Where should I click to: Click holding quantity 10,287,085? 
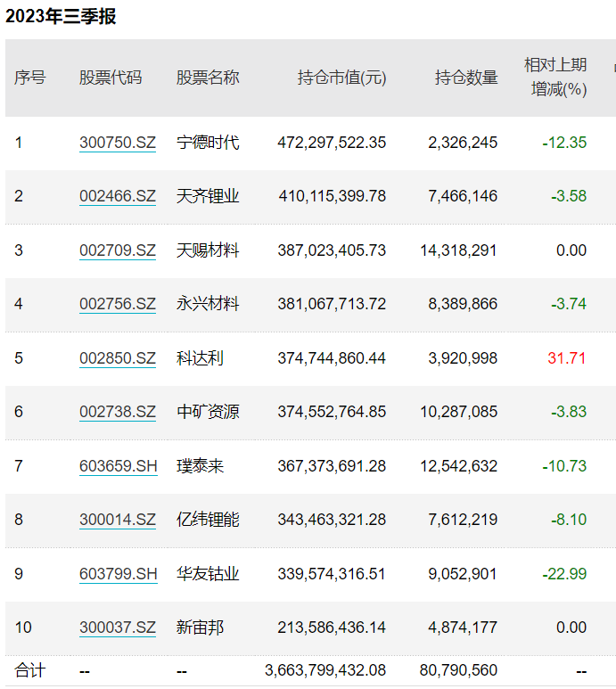(x=459, y=412)
